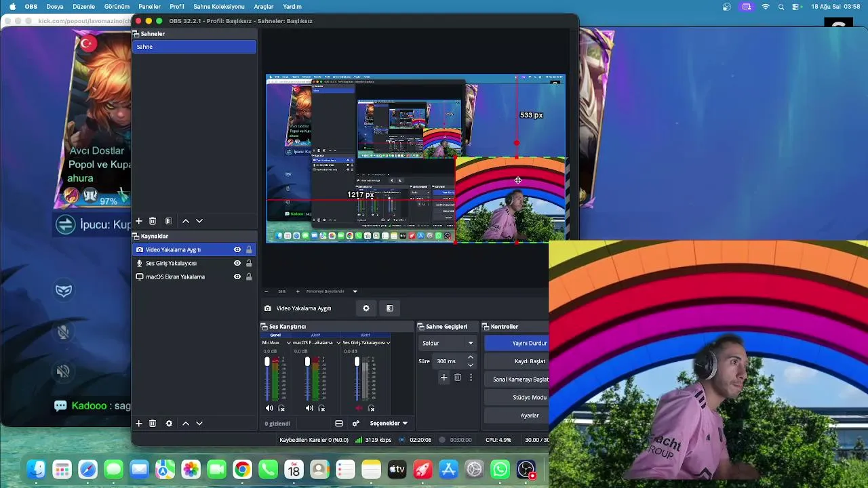Click the Kaydı Başlat button
868x488 pixels.
tap(517, 361)
